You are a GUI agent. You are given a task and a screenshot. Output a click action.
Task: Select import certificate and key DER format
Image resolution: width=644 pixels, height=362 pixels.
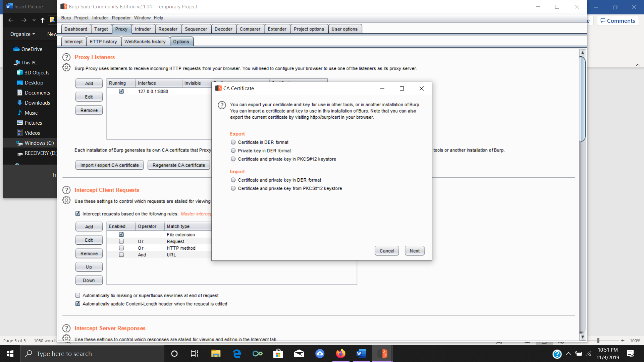point(233,180)
